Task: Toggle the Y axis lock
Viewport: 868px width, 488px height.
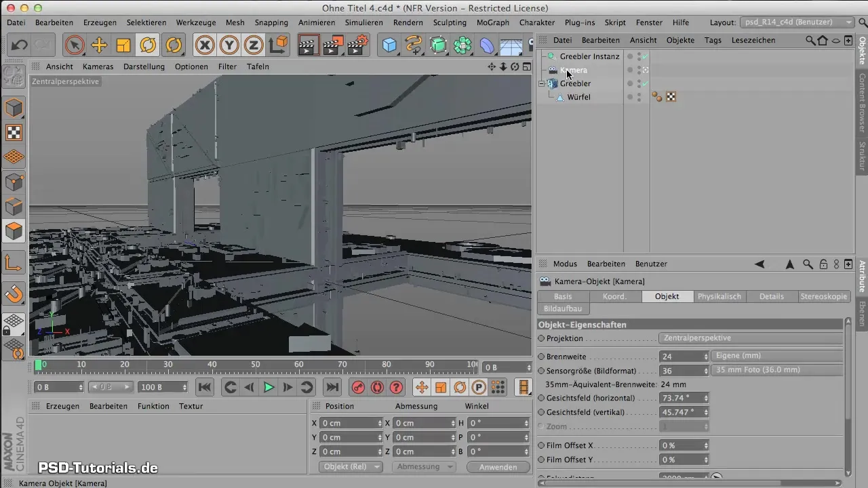Action: [229, 45]
